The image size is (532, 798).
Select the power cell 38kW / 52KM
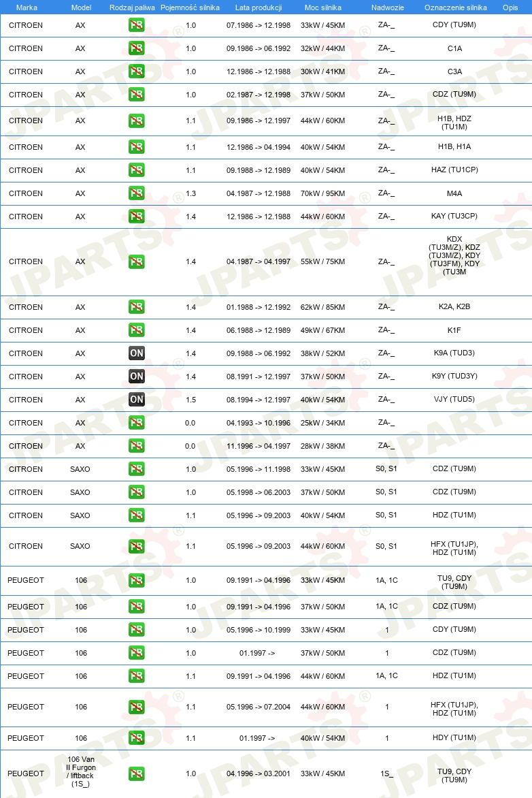tap(322, 353)
